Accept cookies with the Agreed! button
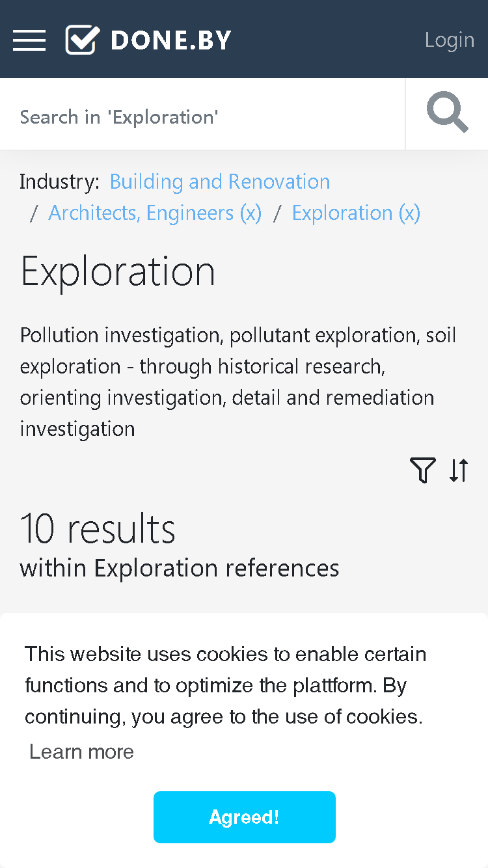Screen dimensions: 488x868 [x=245, y=817]
